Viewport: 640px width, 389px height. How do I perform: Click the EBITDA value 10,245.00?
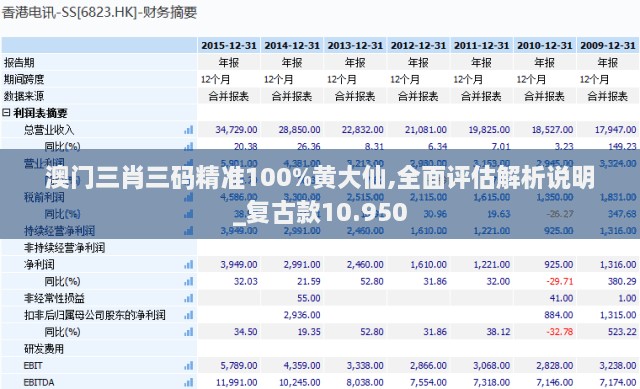pyautogui.click(x=300, y=382)
